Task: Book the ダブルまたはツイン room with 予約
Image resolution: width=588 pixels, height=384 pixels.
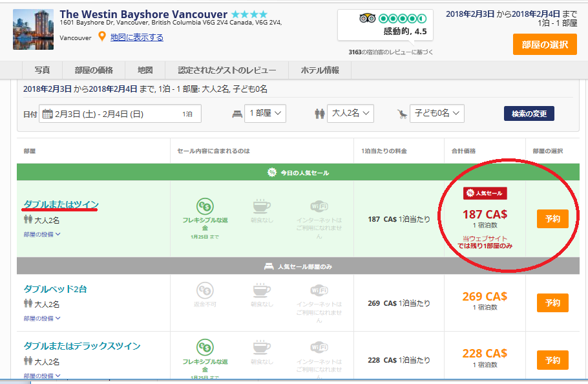Action: 552,219
